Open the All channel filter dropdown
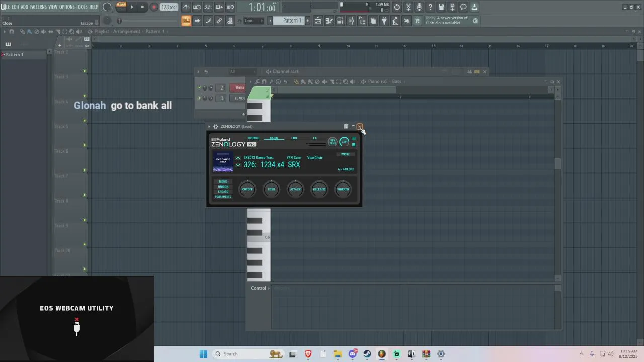Screen dimensions: 644x362 point(242,71)
